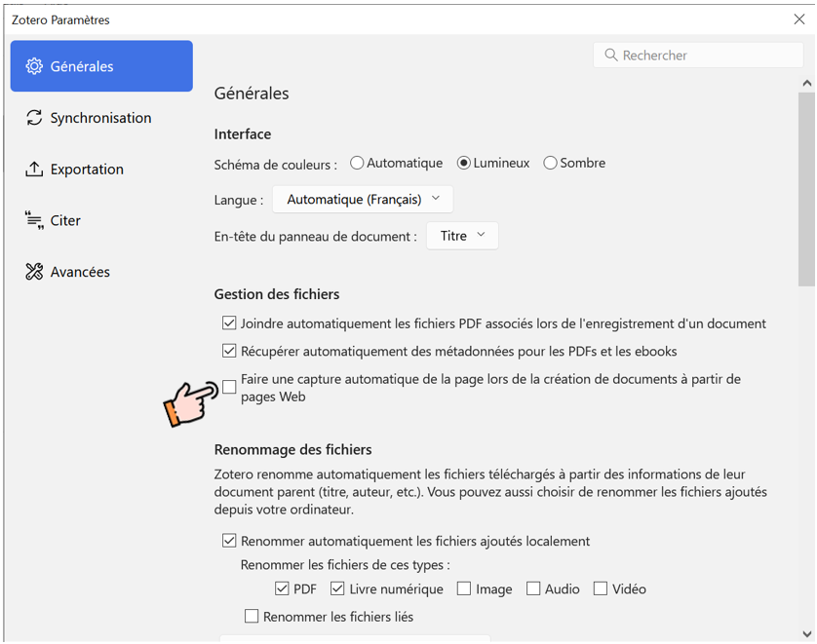
Task: Click the Synchronisation arrows icon
Action: coord(34,118)
